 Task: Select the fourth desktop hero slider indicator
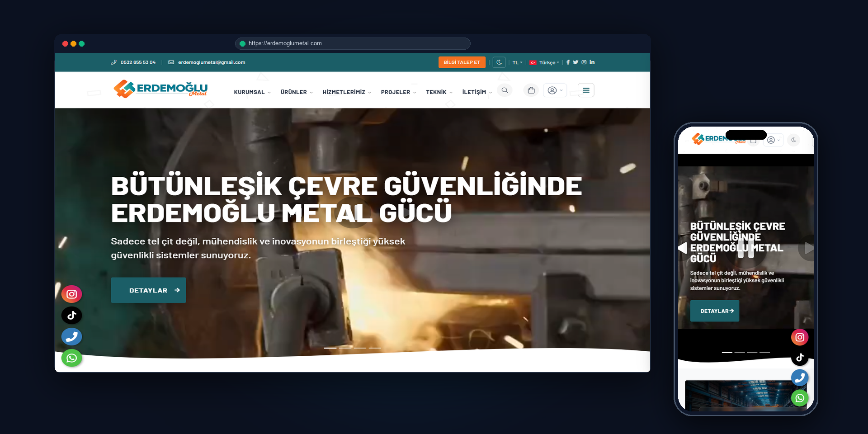coord(375,348)
